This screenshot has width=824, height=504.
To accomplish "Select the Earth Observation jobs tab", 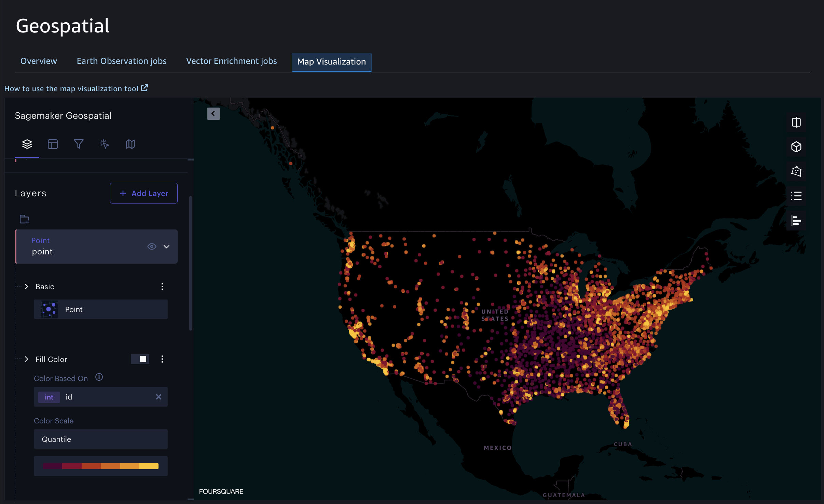I will (122, 61).
